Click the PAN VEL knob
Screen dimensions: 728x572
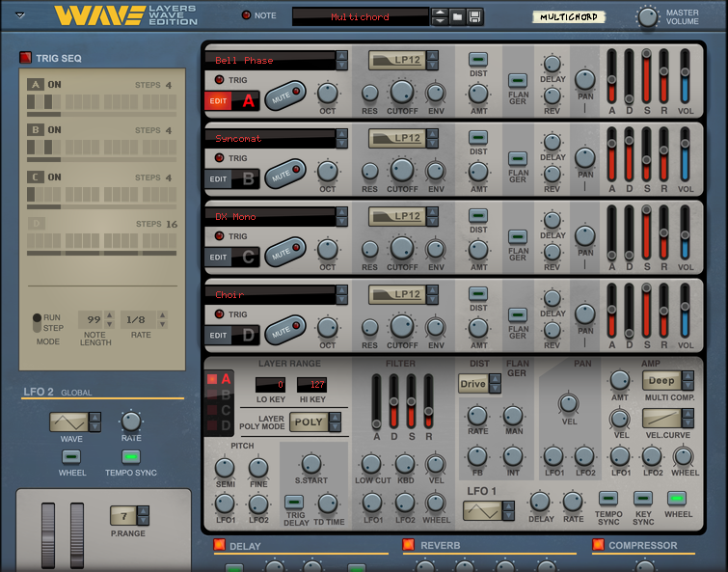click(x=569, y=403)
